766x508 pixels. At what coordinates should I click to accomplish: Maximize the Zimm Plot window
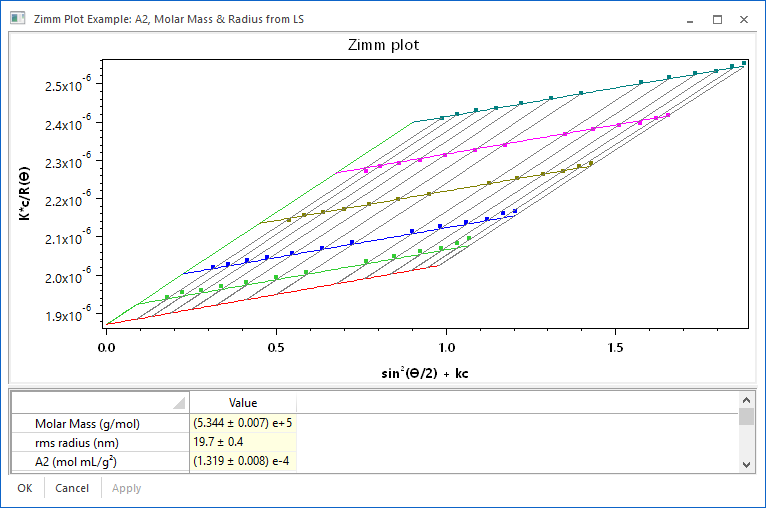tap(717, 19)
